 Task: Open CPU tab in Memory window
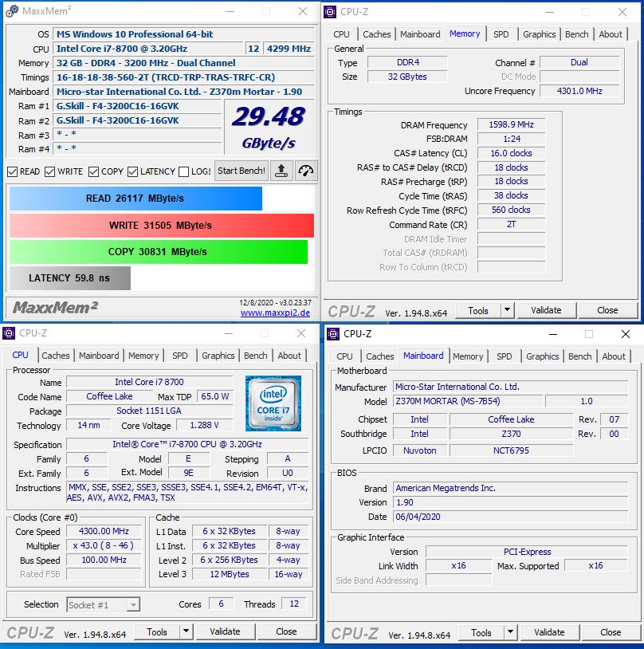pyautogui.click(x=341, y=34)
